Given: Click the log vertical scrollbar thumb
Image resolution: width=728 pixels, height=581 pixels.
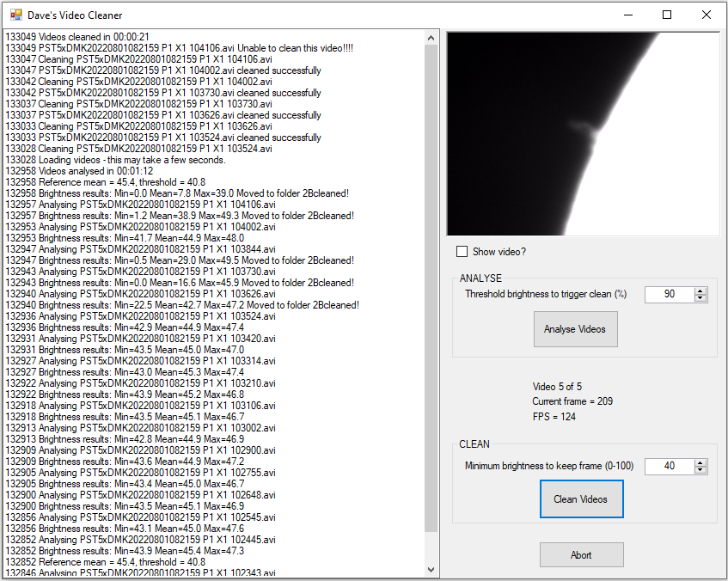Looking at the screenshot, I should [x=431, y=289].
